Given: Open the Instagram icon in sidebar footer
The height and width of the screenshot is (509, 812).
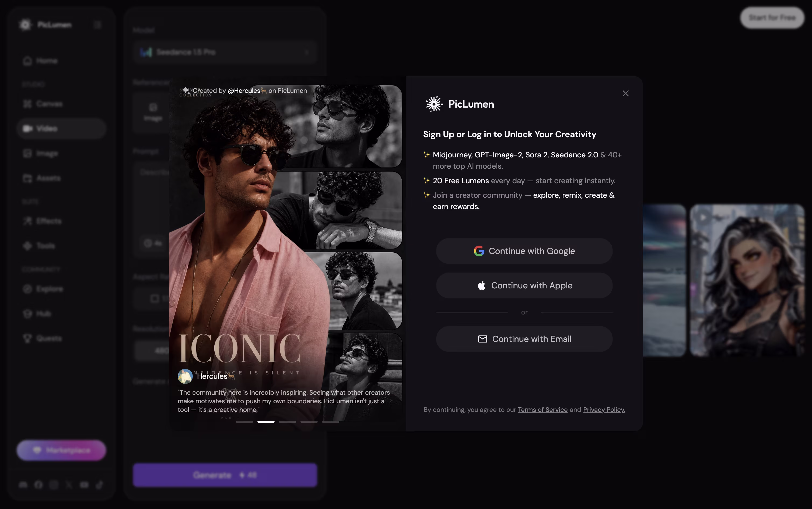Looking at the screenshot, I should coord(54,485).
